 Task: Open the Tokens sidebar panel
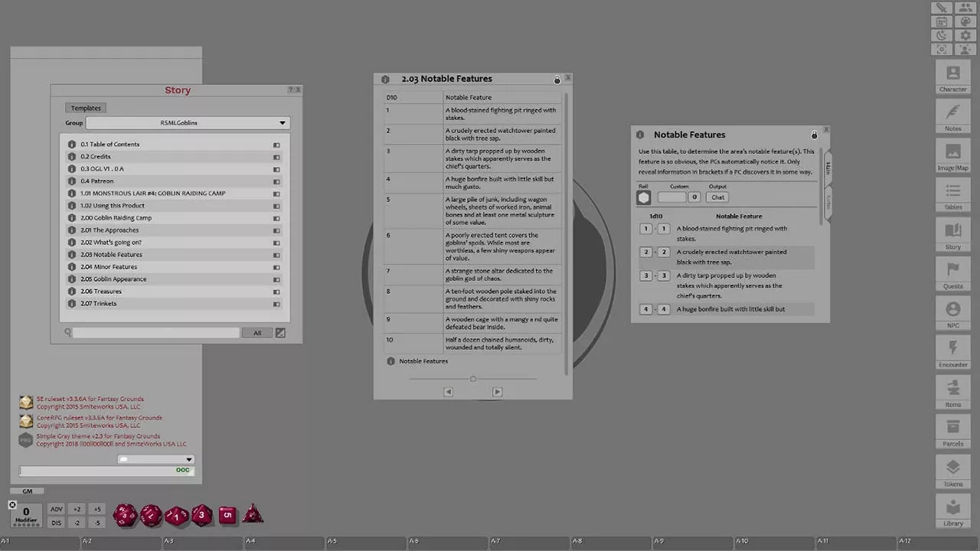pos(952,471)
